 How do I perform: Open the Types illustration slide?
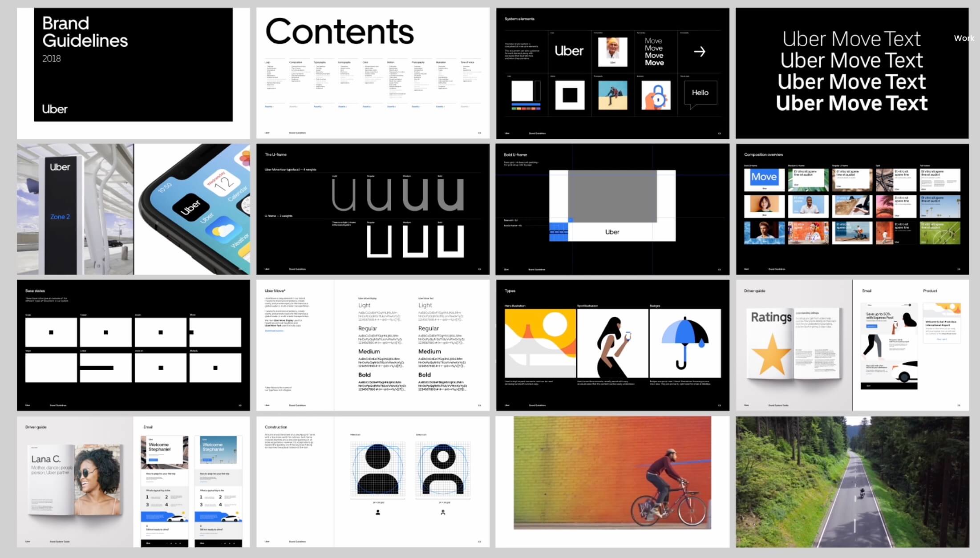coord(612,345)
